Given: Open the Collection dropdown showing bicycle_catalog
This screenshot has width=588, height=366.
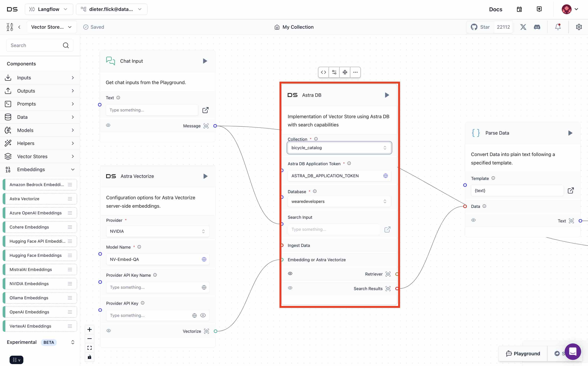Looking at the screenshot, I should pos(339,148).
